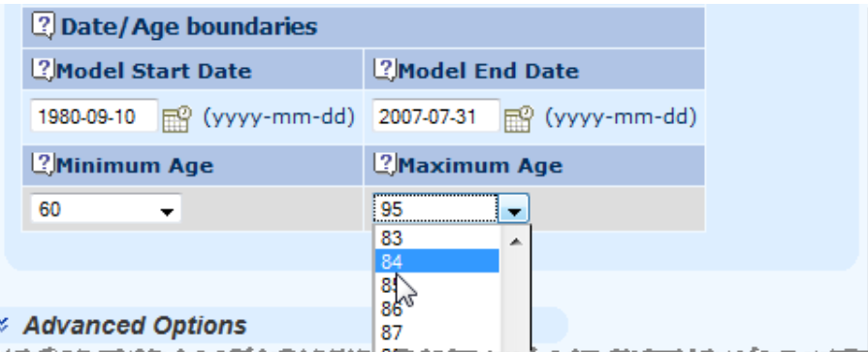Open the Minimum Age dropdown showing 60
The image size is (868, 352).
pyautogui.click(x=106, y=209)
